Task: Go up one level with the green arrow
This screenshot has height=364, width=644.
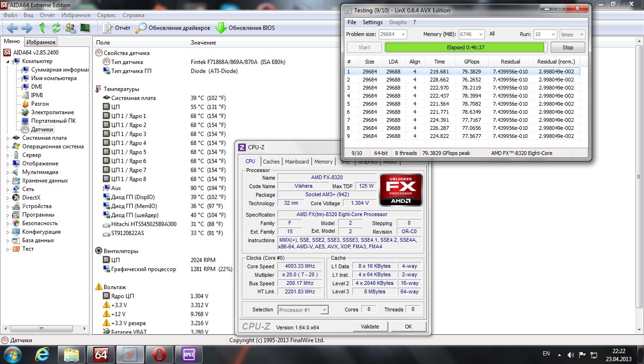Action: (x=42, y=28)
